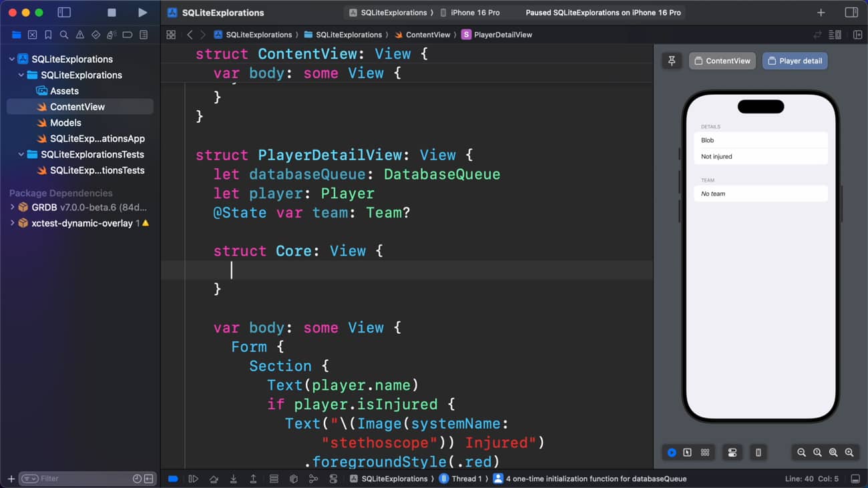Step into the function
Screen dimensions: 868x488
click(234, 479)
